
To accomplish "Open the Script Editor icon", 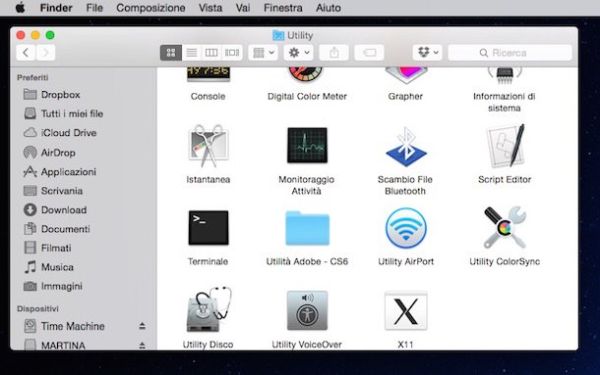I will (x=505, y=146).
